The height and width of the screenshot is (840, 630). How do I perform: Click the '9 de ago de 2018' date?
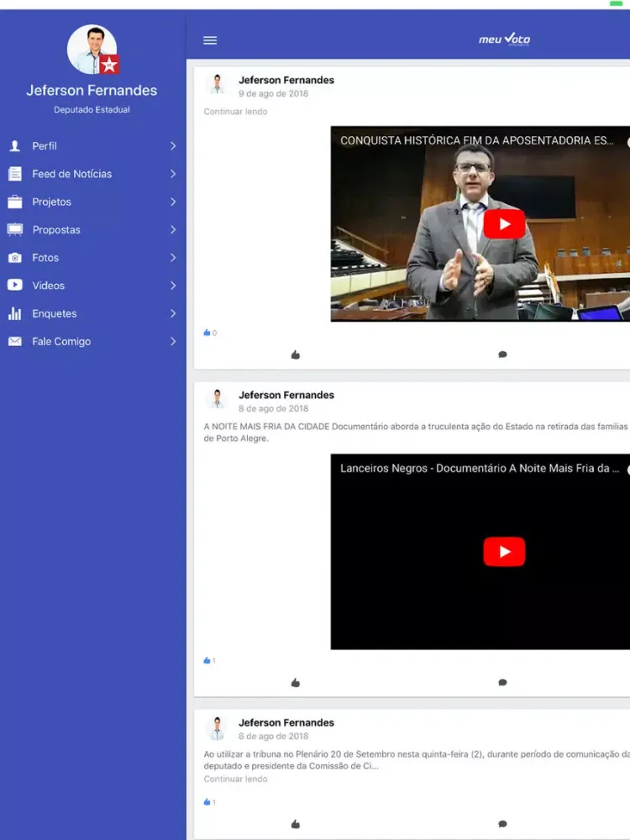point(273,93)
